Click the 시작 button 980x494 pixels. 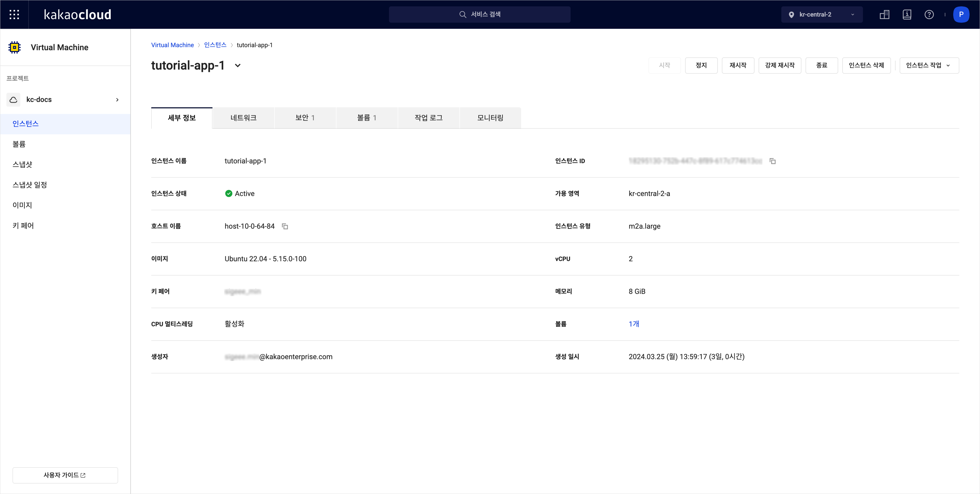(x=665, y=65)
